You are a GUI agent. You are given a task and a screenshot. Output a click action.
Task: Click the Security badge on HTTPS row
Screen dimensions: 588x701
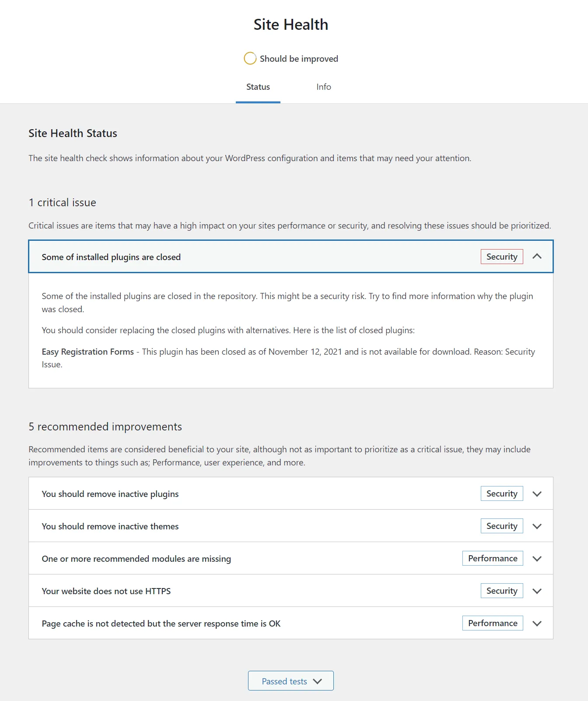point(502,591)
